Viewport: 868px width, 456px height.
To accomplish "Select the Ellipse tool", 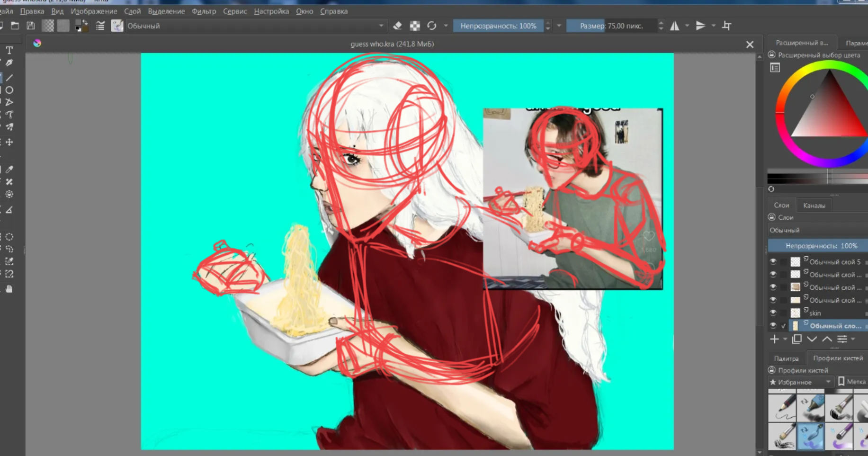I will (x=9, y=90).
